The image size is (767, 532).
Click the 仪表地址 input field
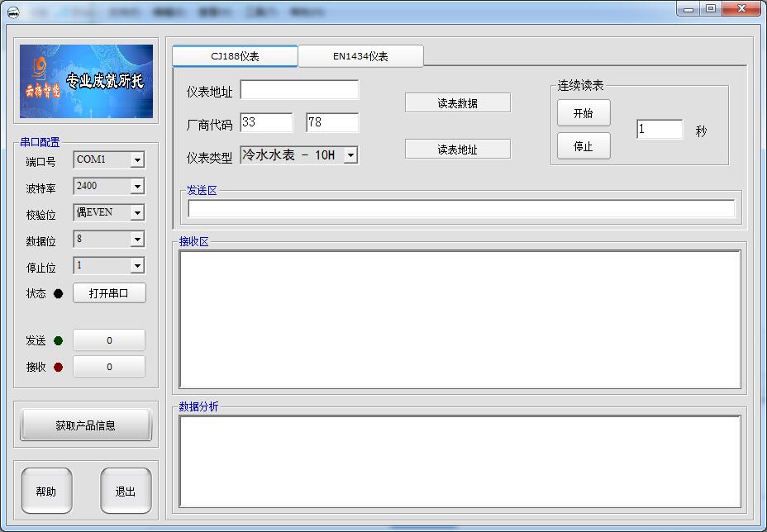coord(299,90)
